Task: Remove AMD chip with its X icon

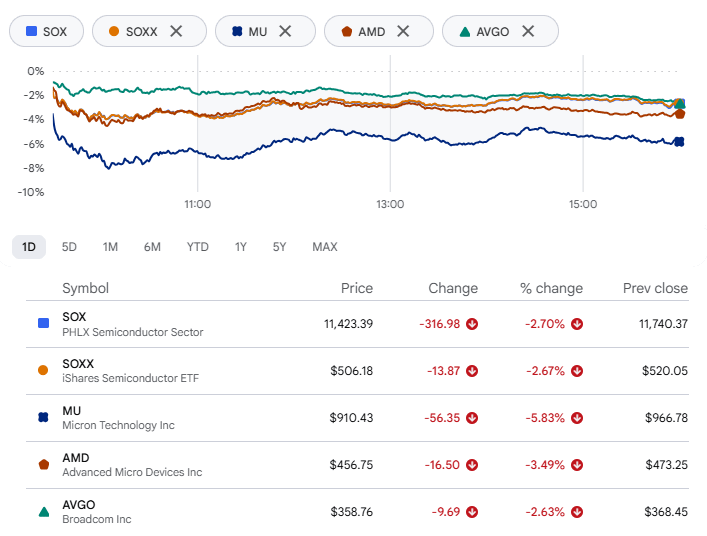Action: pyautogui.click(x=403, y=31)
